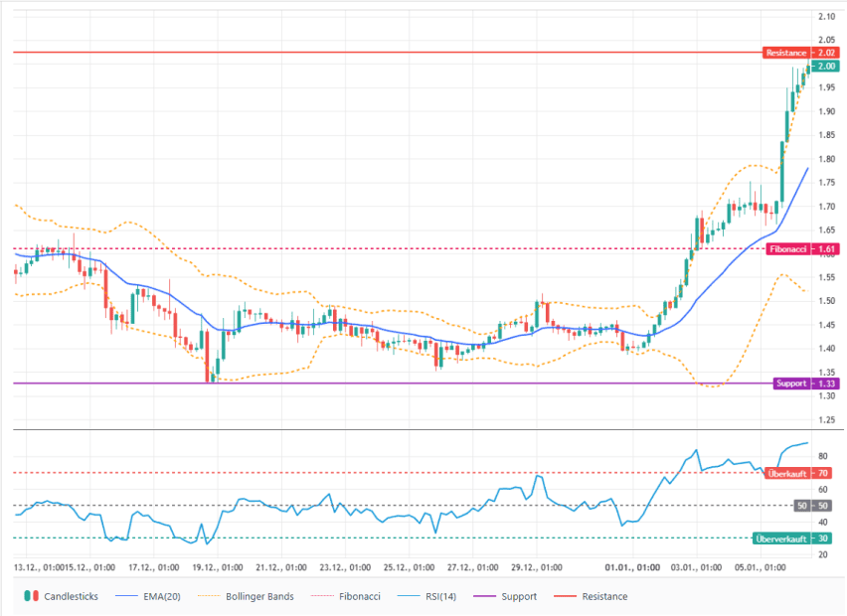Select the red Resistance 2.02 price tag
Image resolution: width=847 pixels, height=616 pixels.
point(801,52)
